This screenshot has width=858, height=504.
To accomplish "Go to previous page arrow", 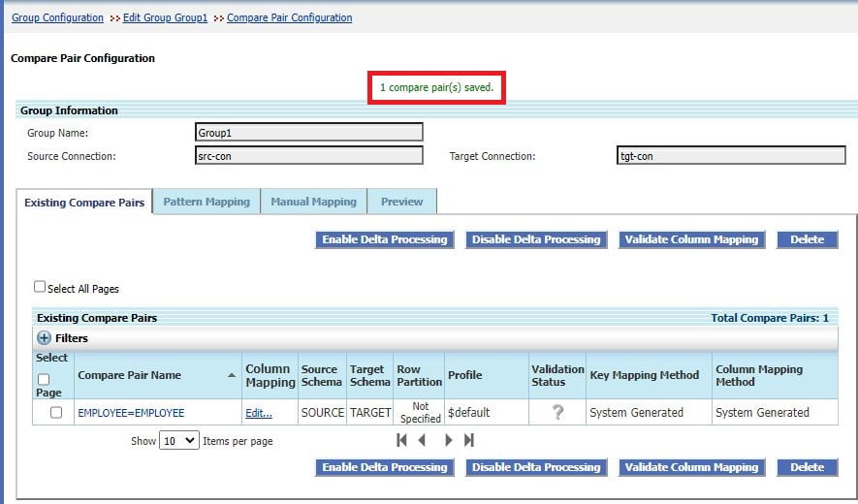I will tap(422, 440).
